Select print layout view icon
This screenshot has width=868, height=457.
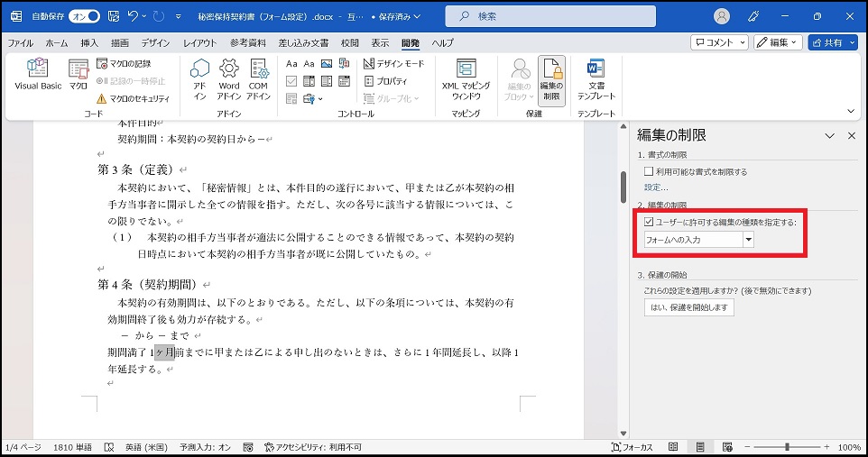pyautogui.click(x=700, y=447)
